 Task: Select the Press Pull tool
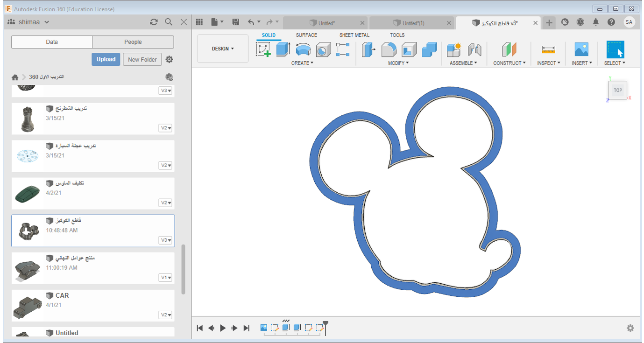tap(369, 49)
